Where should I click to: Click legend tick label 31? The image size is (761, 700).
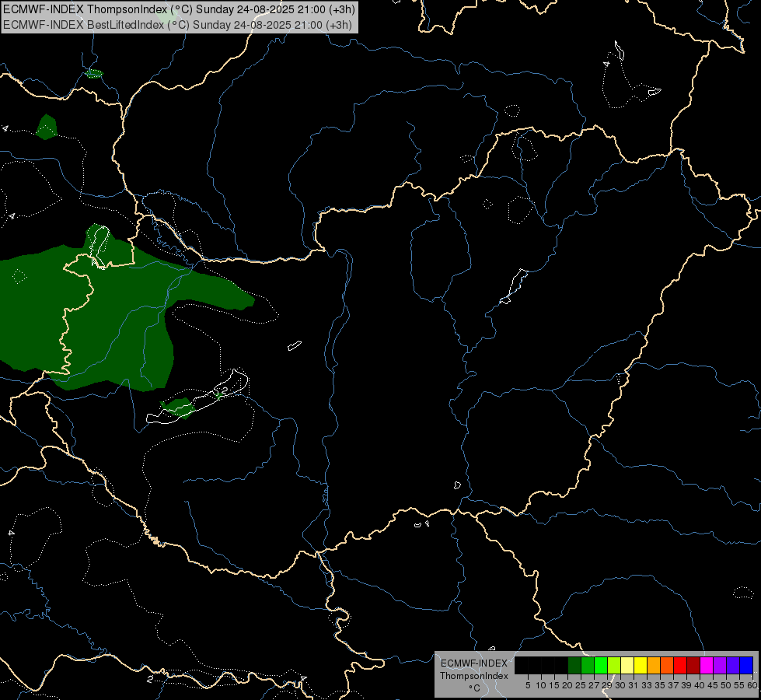[x=634, y=685]
